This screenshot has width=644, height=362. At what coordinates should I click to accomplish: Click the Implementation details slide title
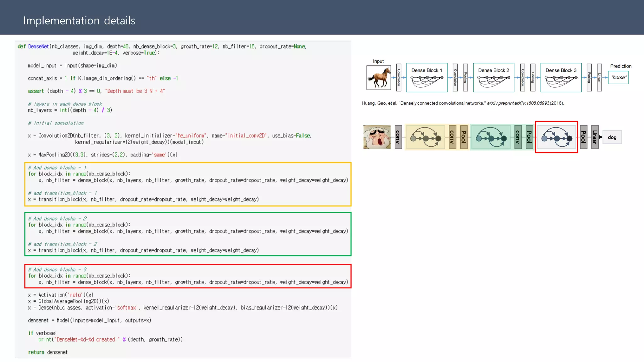click(79, 21)
